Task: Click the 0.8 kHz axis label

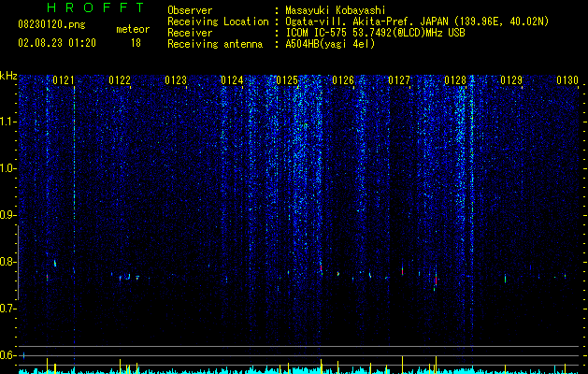Action: click(x=8, y=262)
